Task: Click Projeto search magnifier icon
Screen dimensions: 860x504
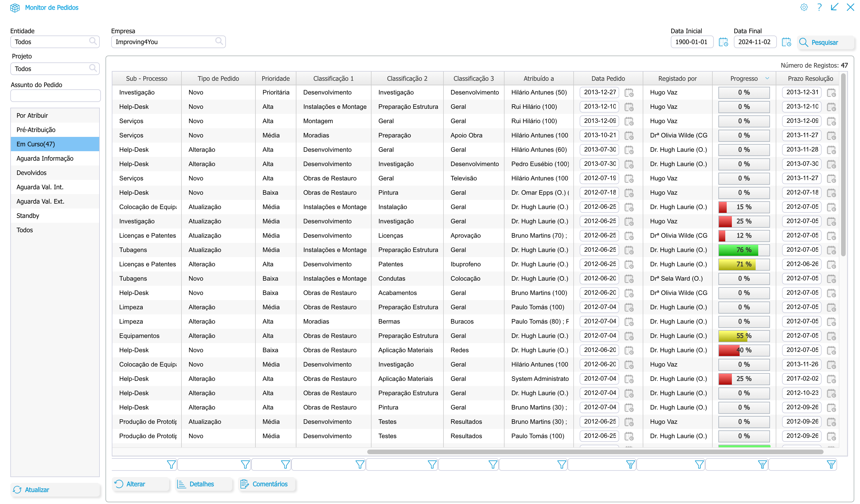Action: pos(93,68)
